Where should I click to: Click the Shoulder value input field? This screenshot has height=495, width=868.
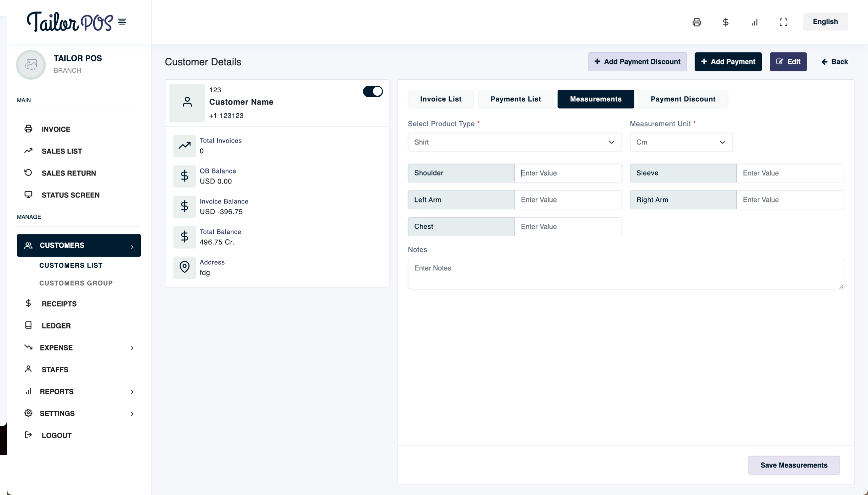[568, 173]
